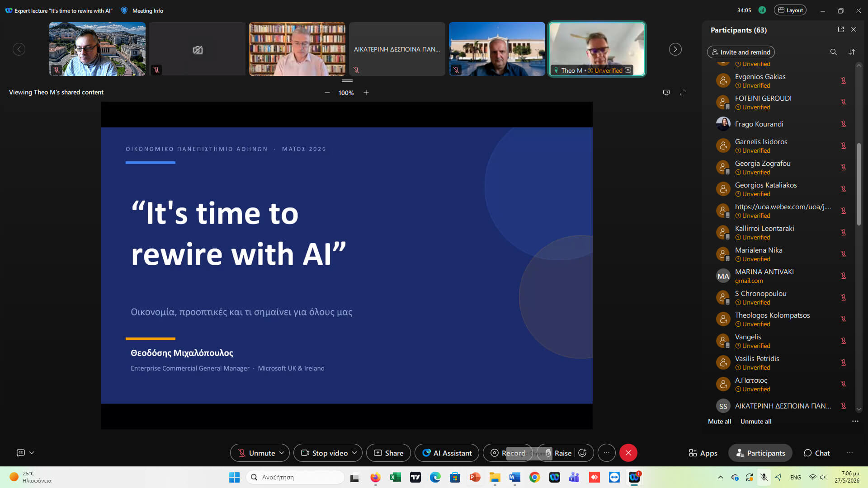
Task: Enter full screen for shared content
Action: click(x=683, y=93)
